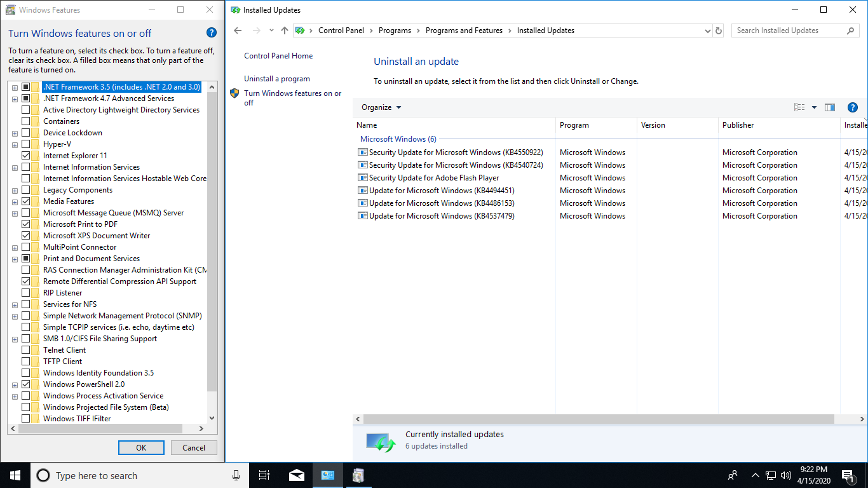Expand the Media Features node
This screenshot has height=488, width=868.
(x=15, y=202)
